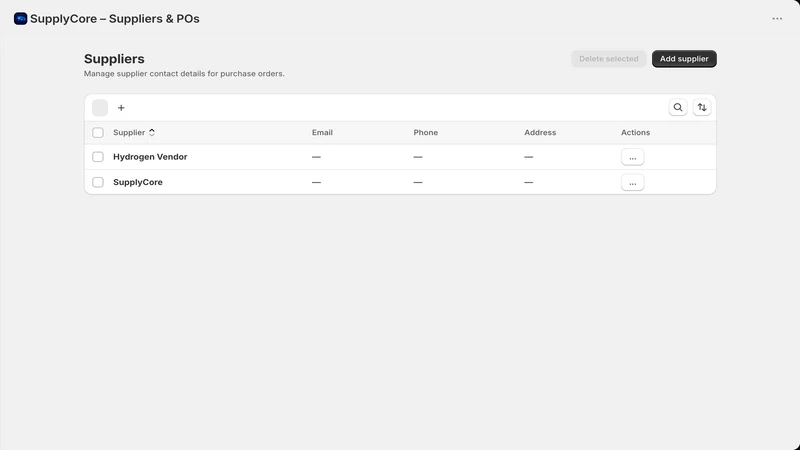Open actions menu for SupplyCore row
The height and width of the screenshot is (450, 800).
click(x=632, y=182)
